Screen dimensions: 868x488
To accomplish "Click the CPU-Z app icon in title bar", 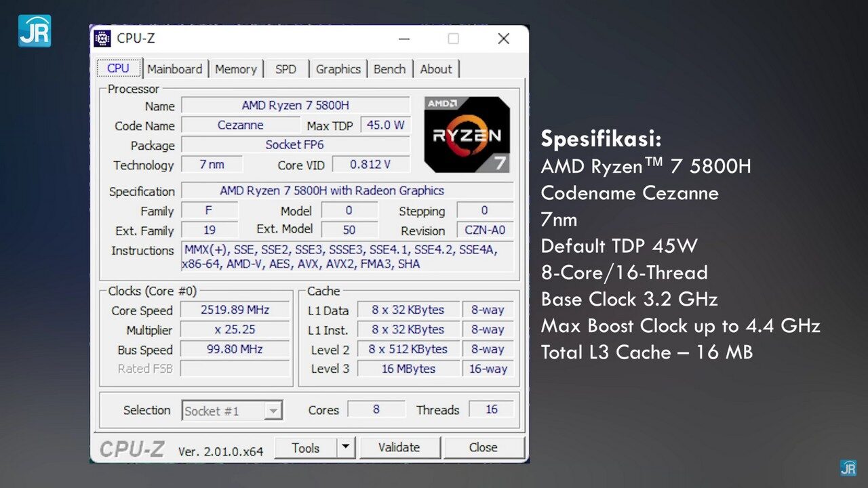I will (102, 39).
